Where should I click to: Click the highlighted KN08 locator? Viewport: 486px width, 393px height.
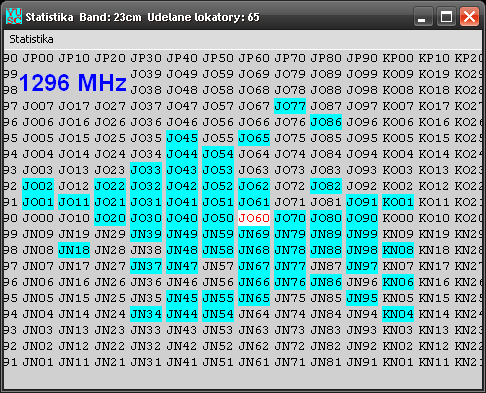coord(398,250)
